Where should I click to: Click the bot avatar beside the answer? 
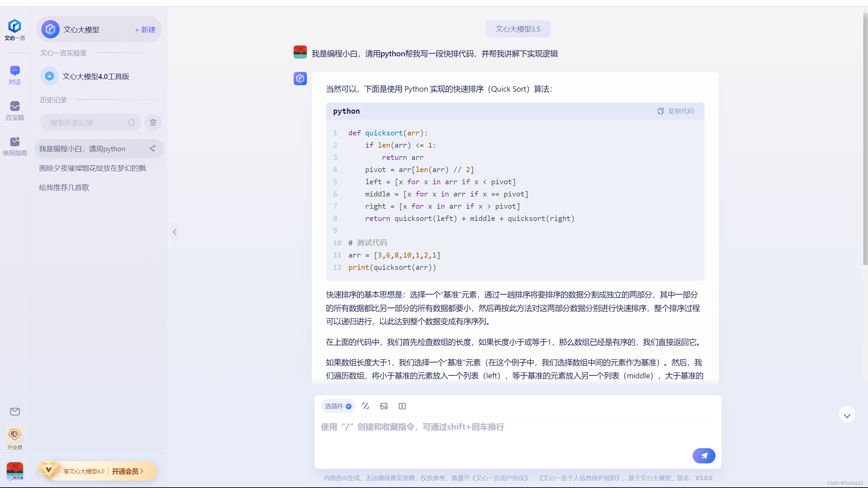tap(300, 78)
